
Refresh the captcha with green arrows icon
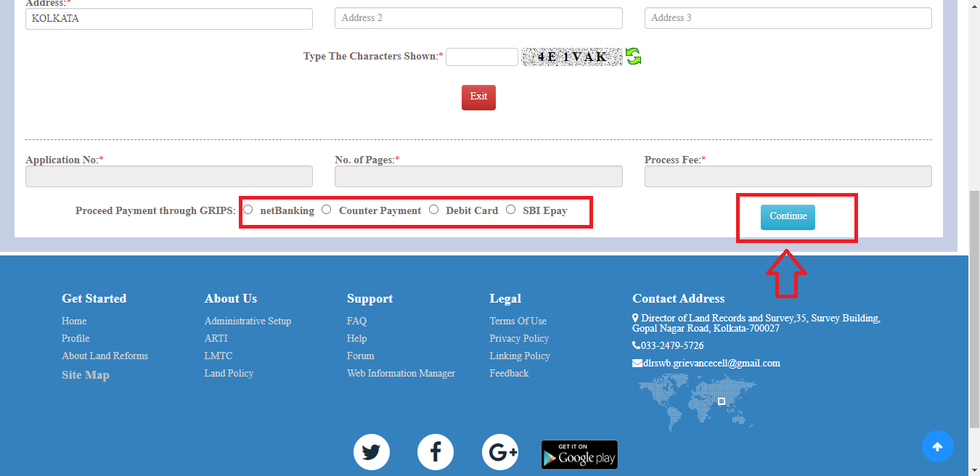click(x=634, y=57)
